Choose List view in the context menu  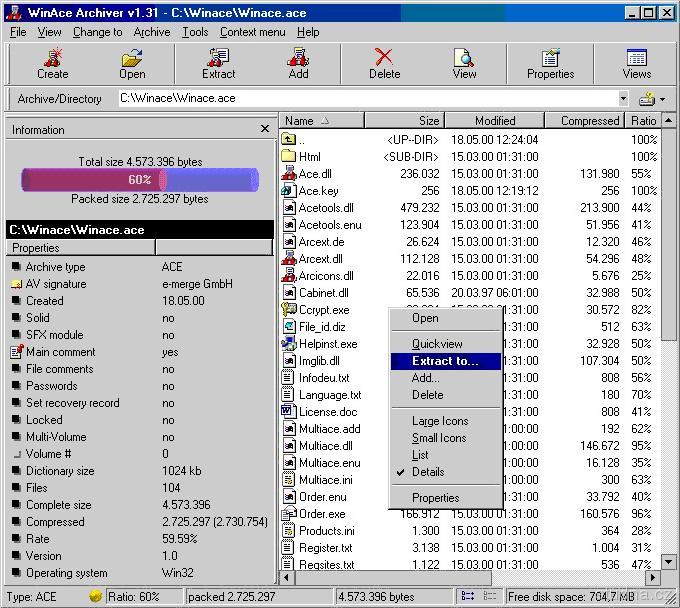click(420, 455)
